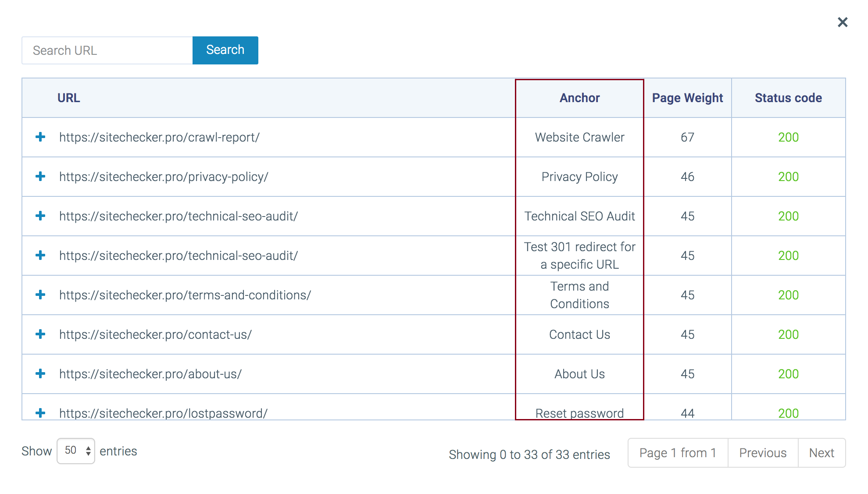Close the dialog with the X icon
Image resolution: width=868 pixels, height=494 pixels.
[x=843, y=22]
